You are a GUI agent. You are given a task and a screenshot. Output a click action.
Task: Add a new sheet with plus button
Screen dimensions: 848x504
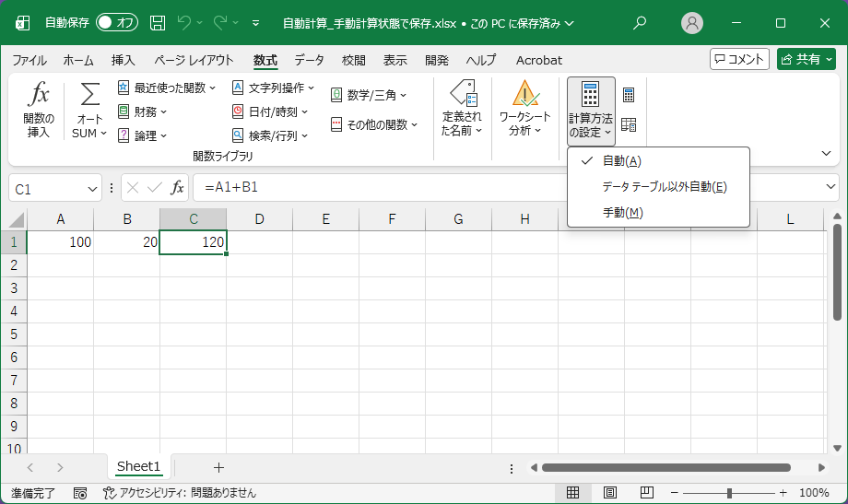[x=218, y=468]
